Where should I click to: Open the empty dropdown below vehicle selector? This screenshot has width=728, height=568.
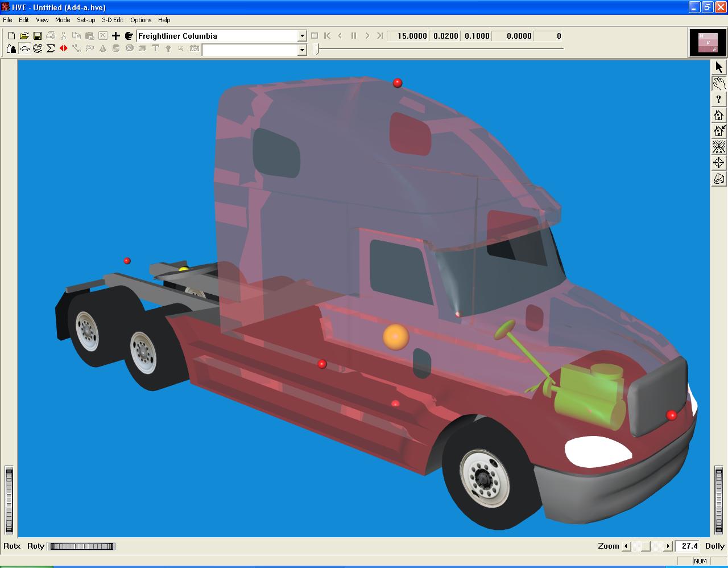click(302, 50)
